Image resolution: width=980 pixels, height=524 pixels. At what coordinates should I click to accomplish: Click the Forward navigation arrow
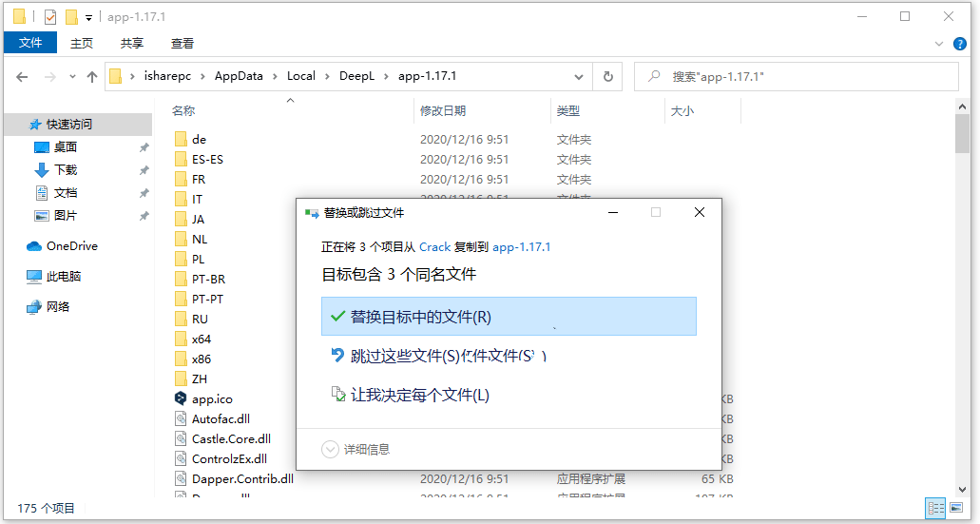pyautogui.click(x=50, y=77)
